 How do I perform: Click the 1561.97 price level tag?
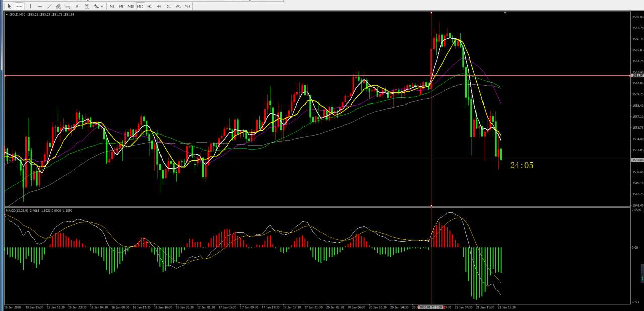(x=637, y=76)
